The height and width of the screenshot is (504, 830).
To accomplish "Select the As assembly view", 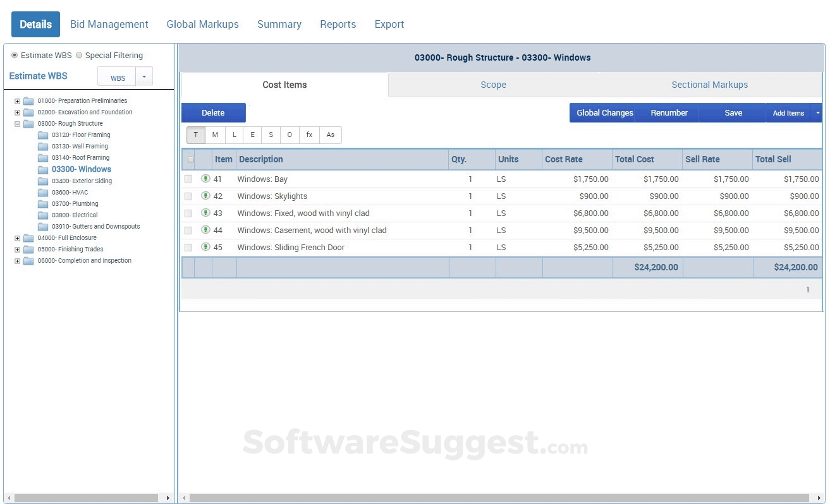I will (x=329, y=135).
